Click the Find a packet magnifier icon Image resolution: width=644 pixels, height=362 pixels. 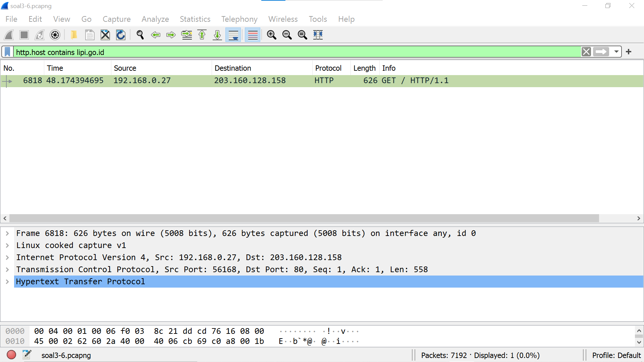tap(140, 35)
